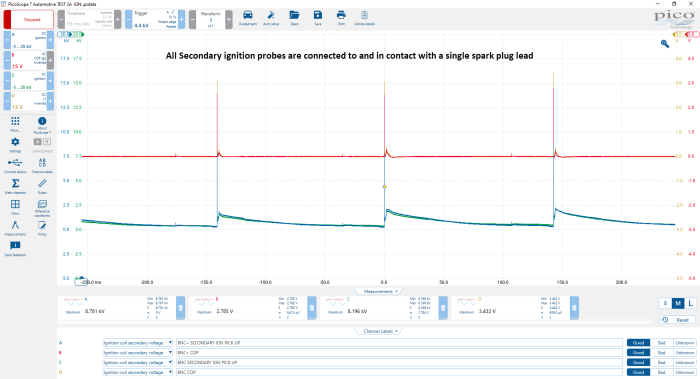
Task: Mark channel A waveform as Good
Action: tap(638, 343)
